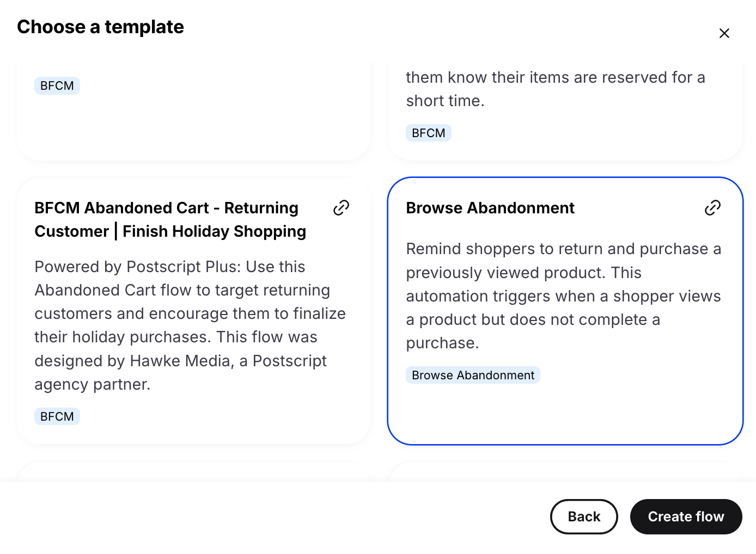The image size is (756, 554).
Task: Click the partially visible bottom-right template card
Action: coord(565,471)
